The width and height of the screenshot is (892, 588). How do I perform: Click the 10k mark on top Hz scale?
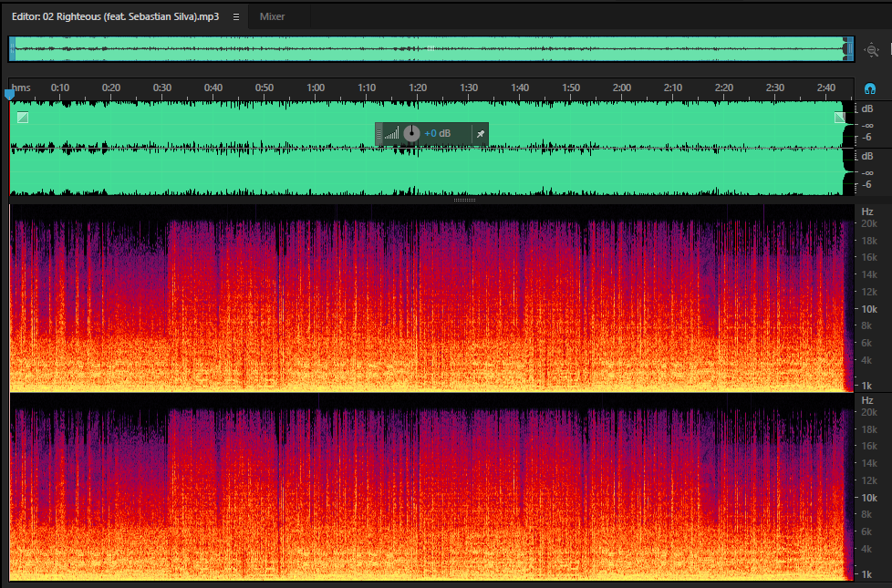tap(868, 309)
